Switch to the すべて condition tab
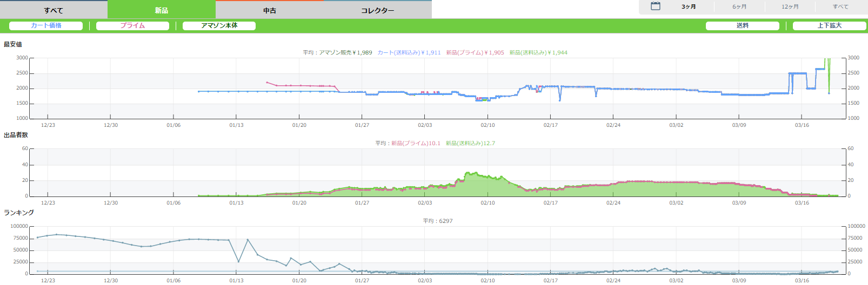The image size is (868, 285). click(54, 10)
